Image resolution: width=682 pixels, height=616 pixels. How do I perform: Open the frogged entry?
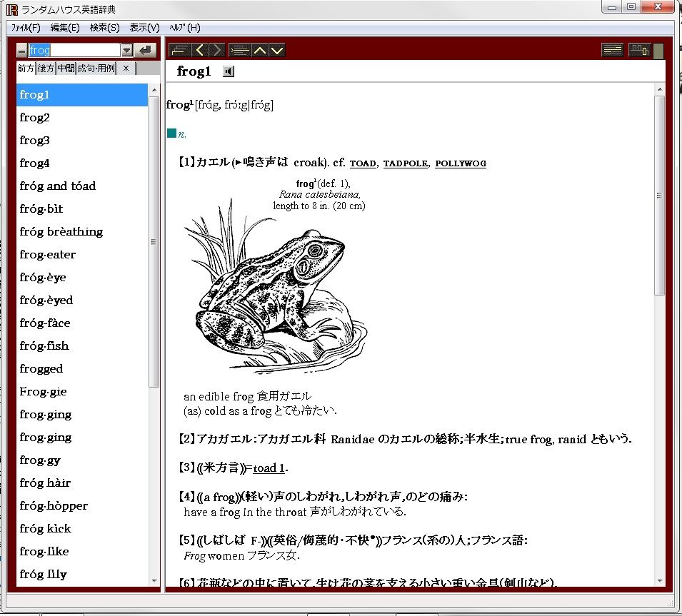[x=82, y=368]
